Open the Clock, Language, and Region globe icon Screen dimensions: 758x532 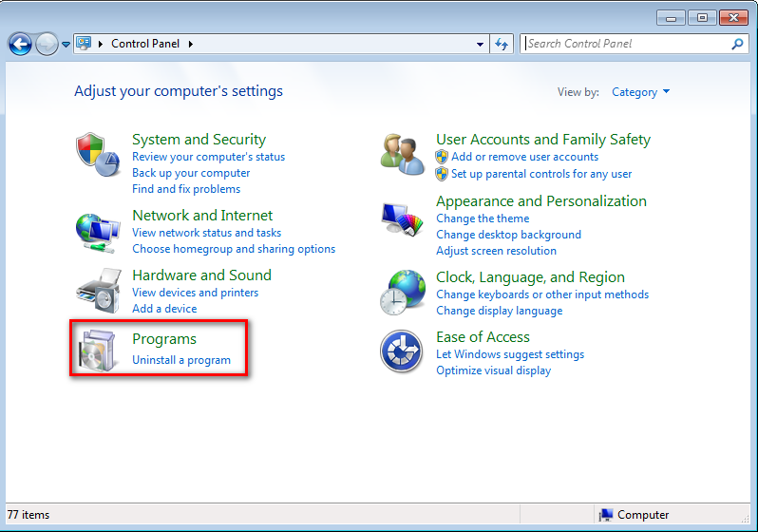click(x=402, y=292)
